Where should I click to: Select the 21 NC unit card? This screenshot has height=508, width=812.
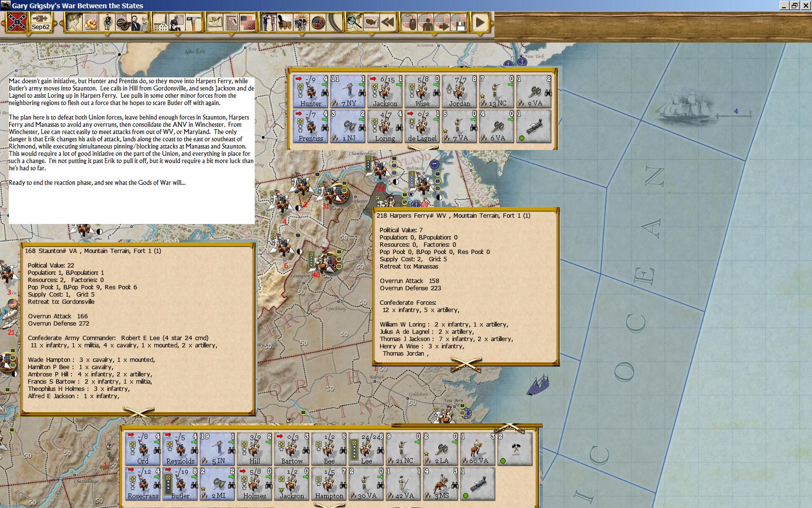(404, 449)
